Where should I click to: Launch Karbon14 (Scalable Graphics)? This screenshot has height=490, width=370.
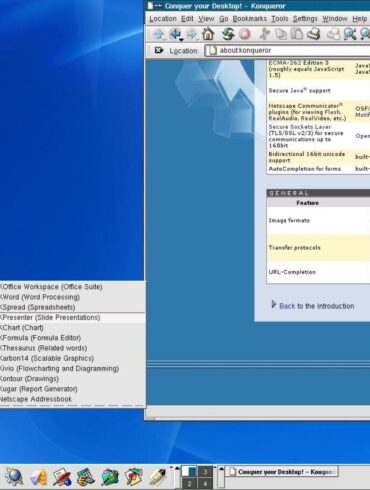pos(72,358)
